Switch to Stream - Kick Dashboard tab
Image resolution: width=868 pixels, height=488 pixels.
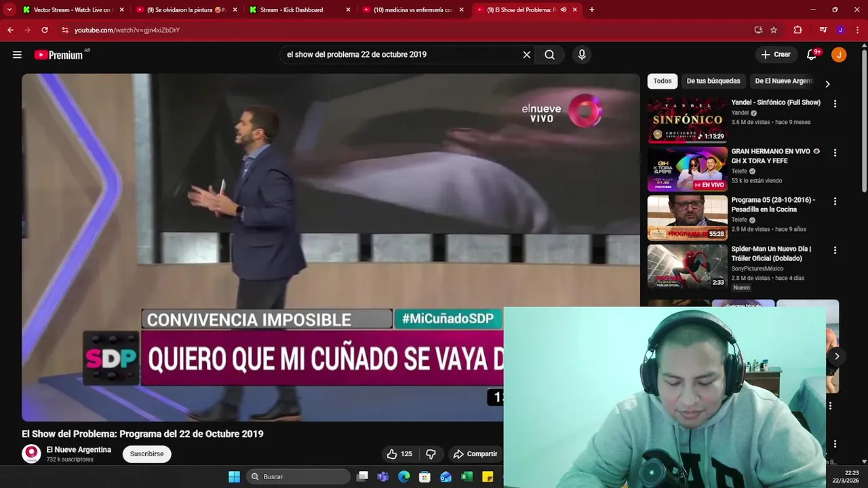click(x=299, y=9)
